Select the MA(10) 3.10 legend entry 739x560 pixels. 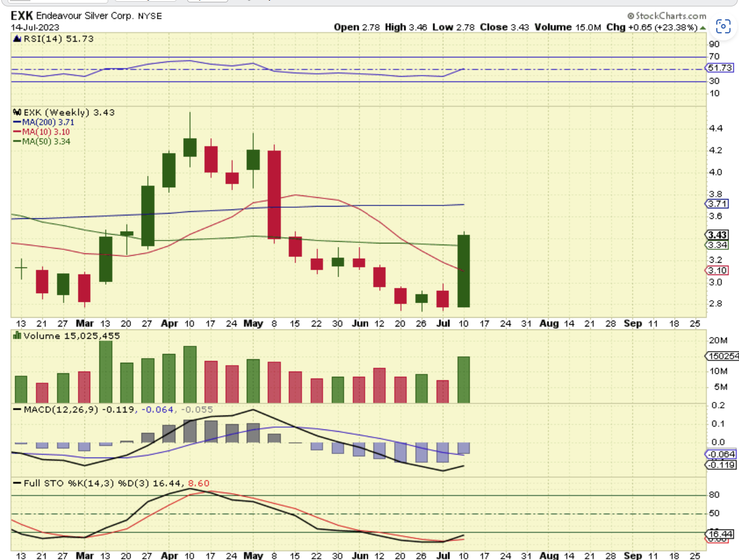[42, 132]
